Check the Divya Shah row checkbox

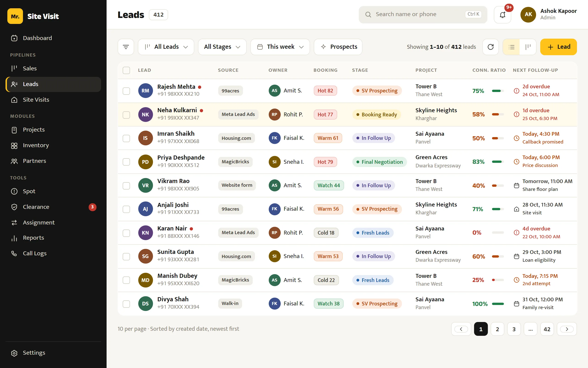point(126,304)
